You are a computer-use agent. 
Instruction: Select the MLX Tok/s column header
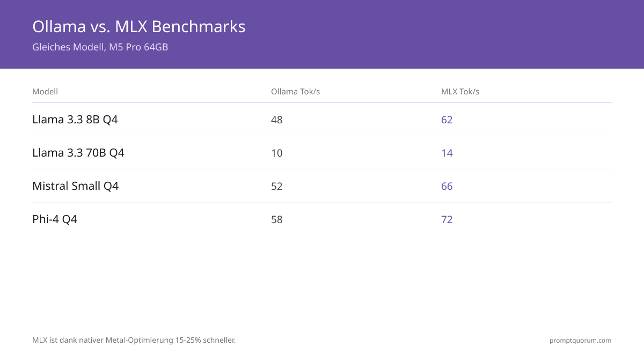pyautogui.click(x=460, y=92)
